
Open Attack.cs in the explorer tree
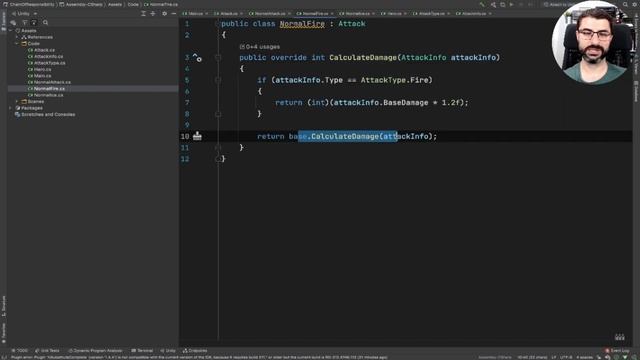(x=41, y=50)
